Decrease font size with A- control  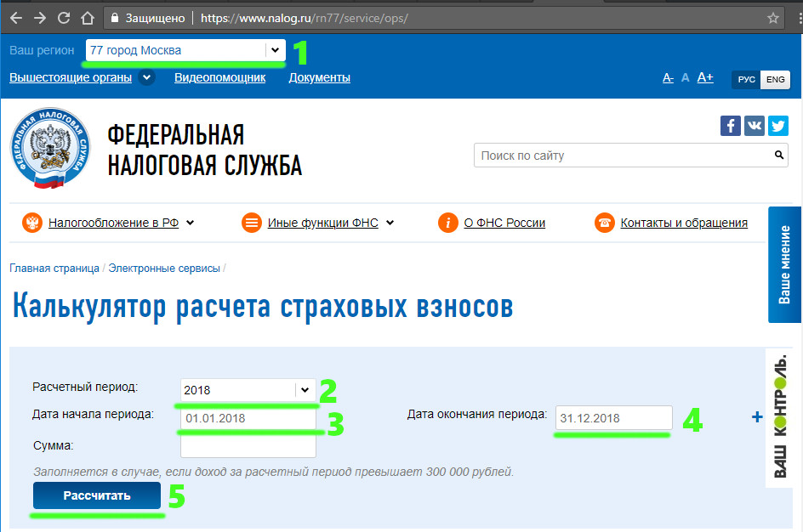(x=667, y=76)
